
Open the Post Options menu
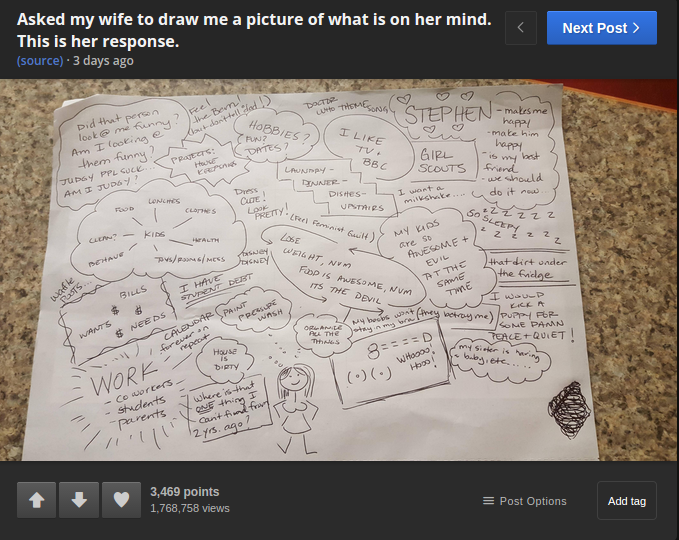524,501
